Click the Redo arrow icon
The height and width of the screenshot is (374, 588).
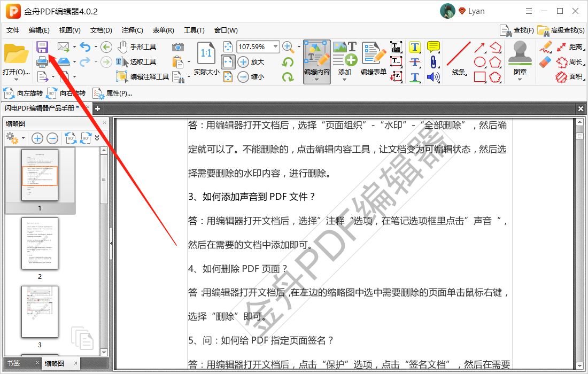(x=85, y=61)
